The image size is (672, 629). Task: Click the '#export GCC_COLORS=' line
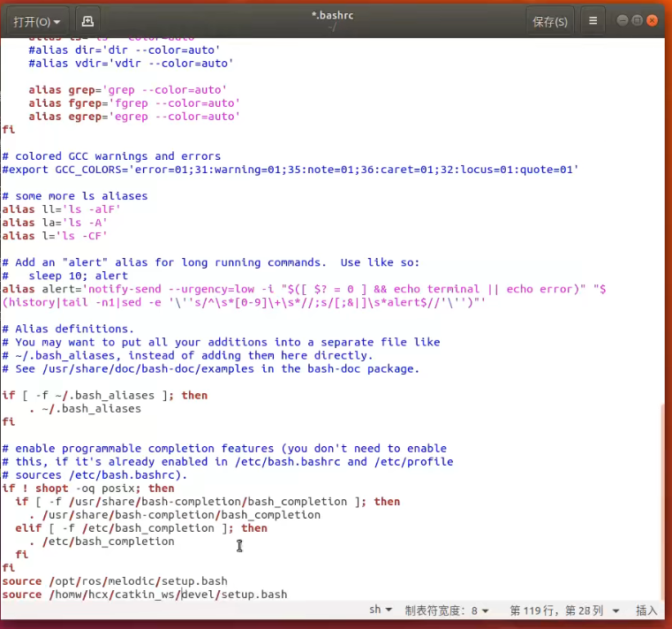point(291,170)
